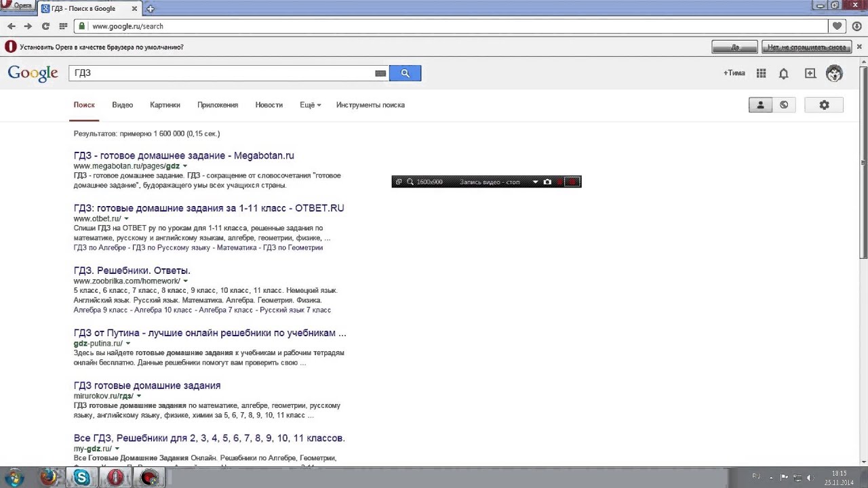The height and width of the screenshot is (488, 868).
Task: Click the Google+ share plus icon
Action: click(810, 73)
